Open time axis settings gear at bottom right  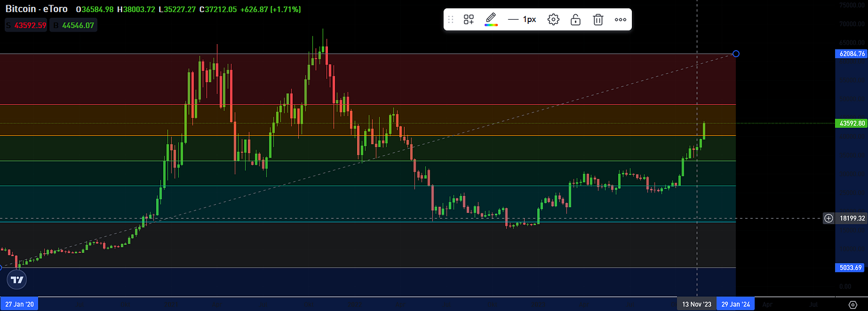[x=852, y=304]
